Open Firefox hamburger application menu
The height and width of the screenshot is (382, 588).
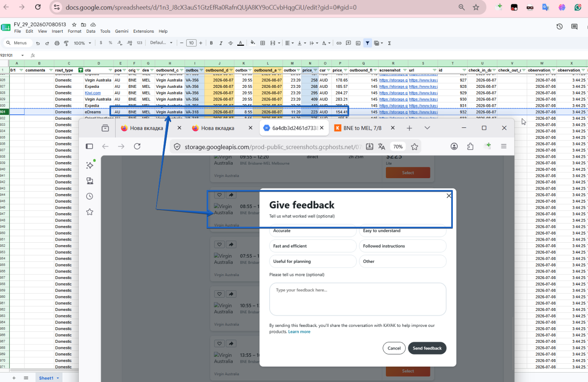(503, 146)
